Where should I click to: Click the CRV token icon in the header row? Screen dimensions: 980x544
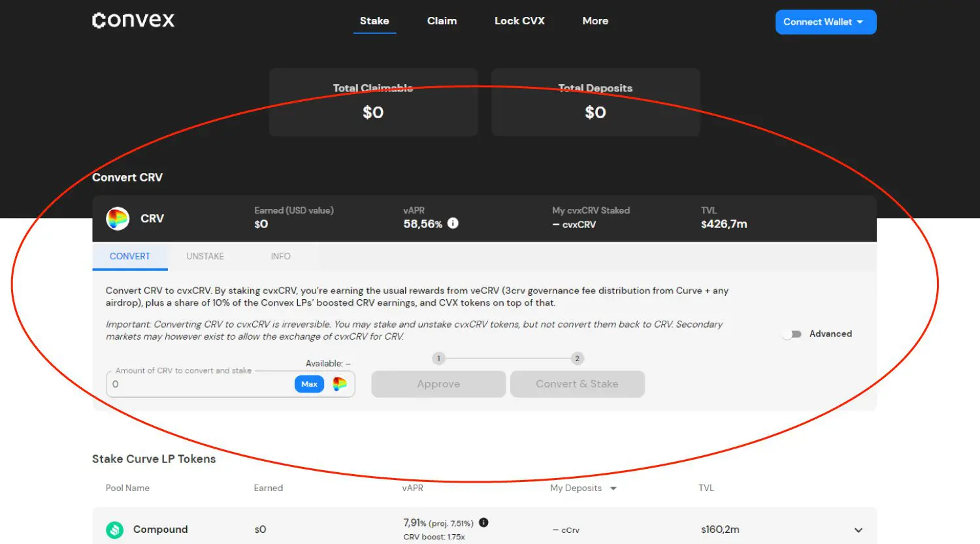[x=118, y=219]
